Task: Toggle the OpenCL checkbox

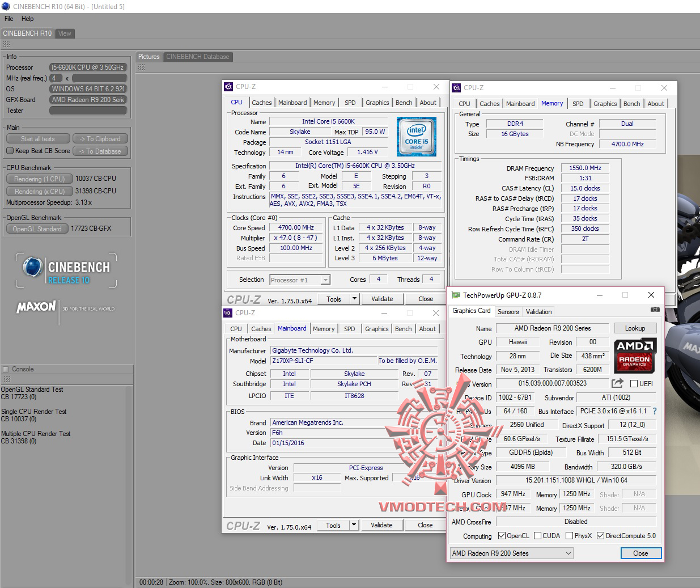Action: pyautogui.click(x=502, y=536)
